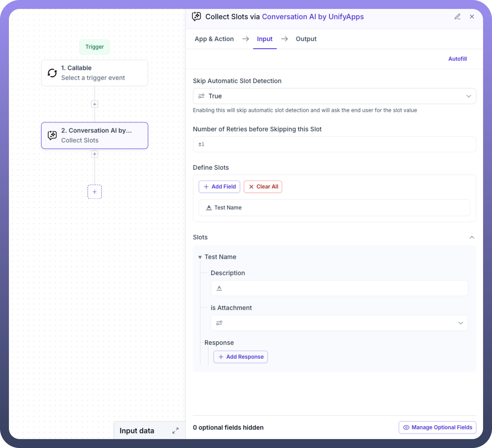
Task: Click plus icon below Collect Slots node
Action: [x=95, y=154]
